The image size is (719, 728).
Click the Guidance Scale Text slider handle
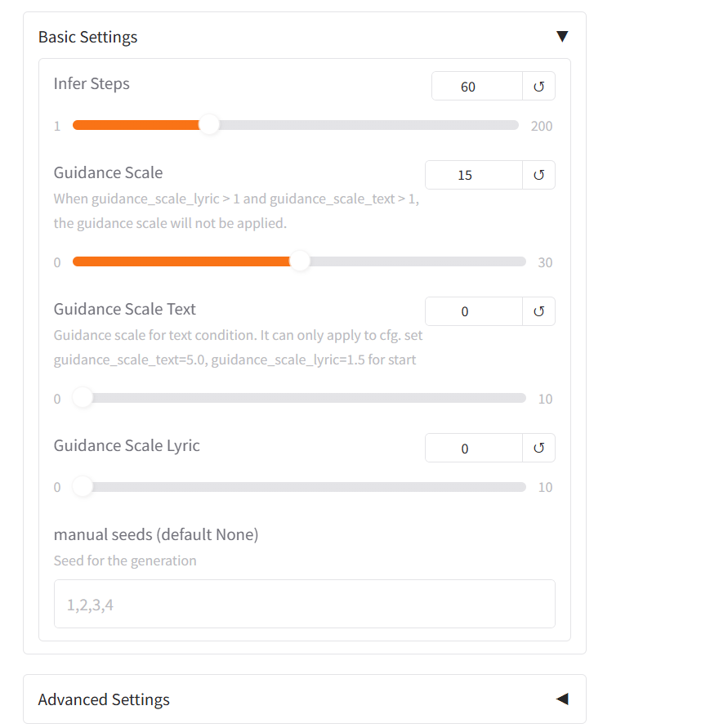pos(83,398)
